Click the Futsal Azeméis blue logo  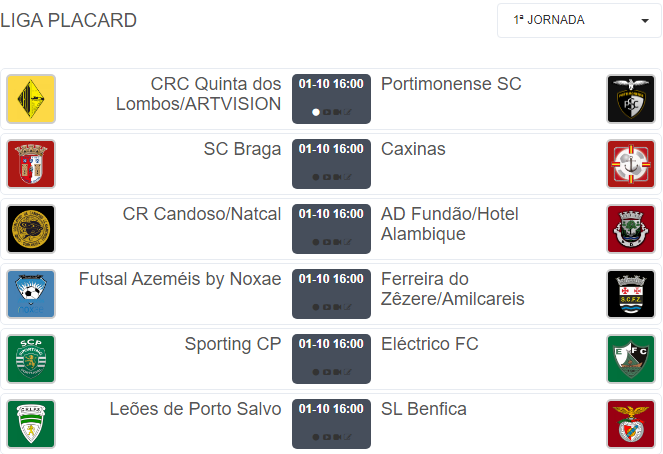31,294
